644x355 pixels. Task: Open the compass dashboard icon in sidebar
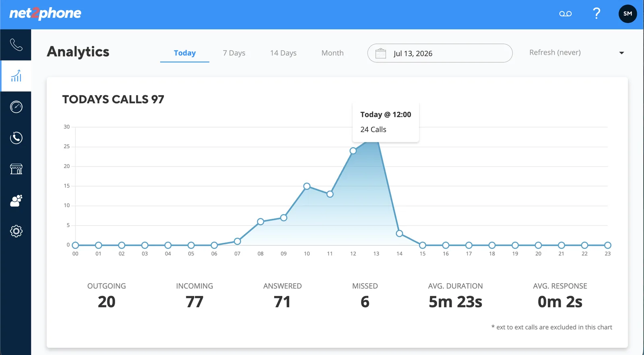point(16,107)
